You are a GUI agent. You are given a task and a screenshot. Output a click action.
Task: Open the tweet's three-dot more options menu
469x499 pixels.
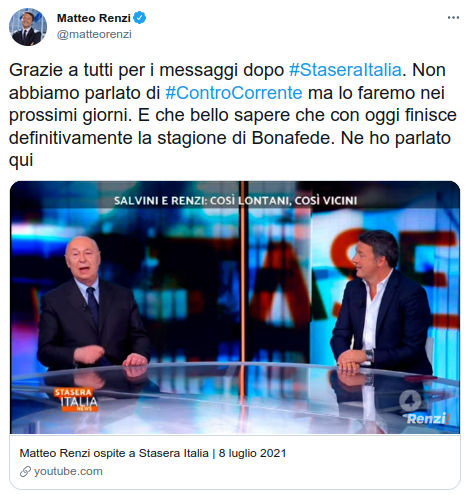[x=453, y=18]
